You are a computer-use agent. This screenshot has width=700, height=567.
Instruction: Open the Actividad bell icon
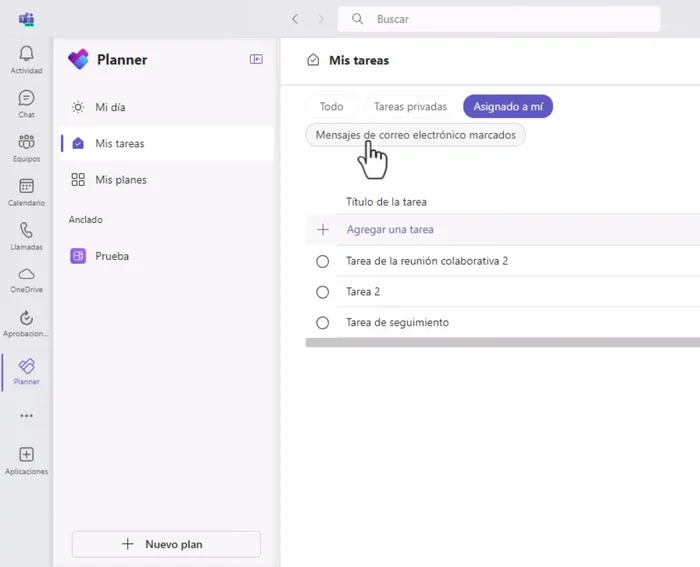(x=26, y=54)
